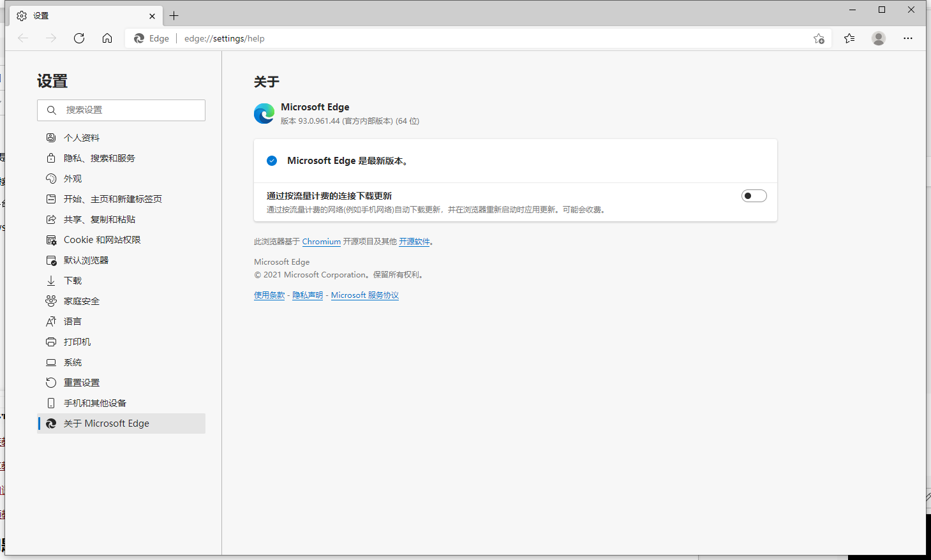Open the Settings and more ellipsis menu
Image resolution: width=931 pixels, height=560 pixels.
pos(908,38)
